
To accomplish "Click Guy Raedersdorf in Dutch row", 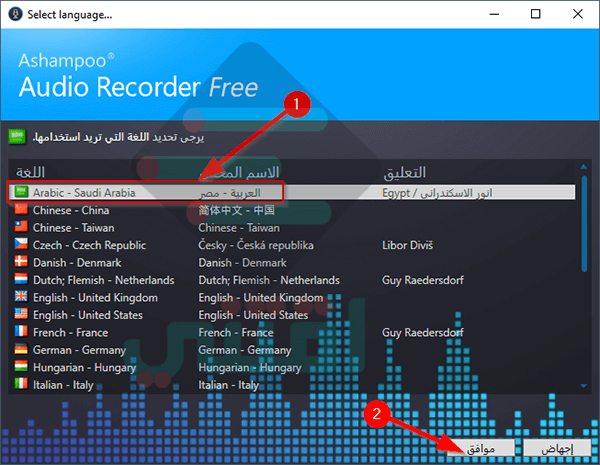I will (423, 280).
